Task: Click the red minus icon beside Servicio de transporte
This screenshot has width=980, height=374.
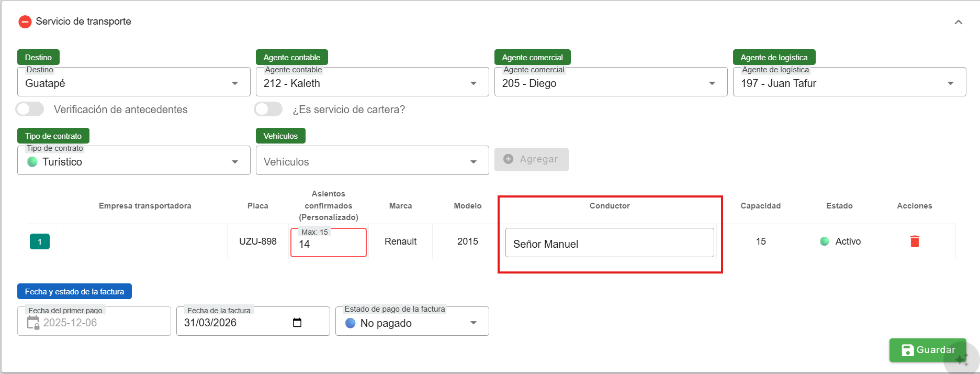Action: (x=25, y=21)
